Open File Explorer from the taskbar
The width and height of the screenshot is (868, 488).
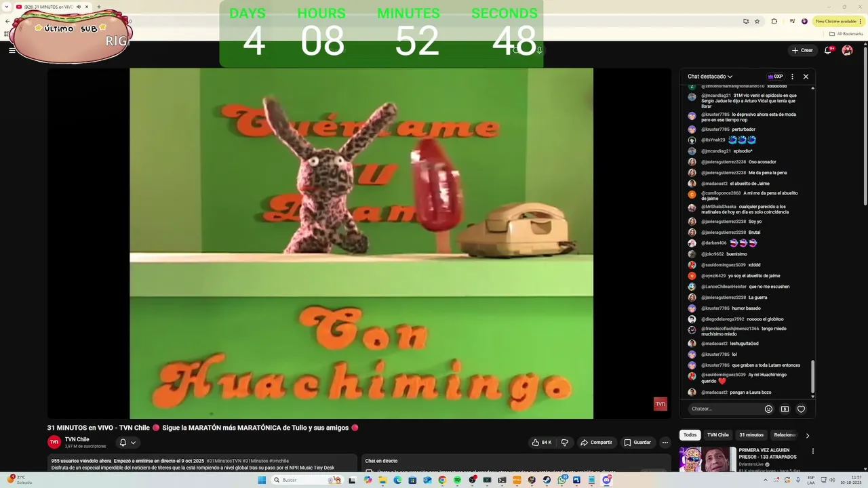(382, 480)
